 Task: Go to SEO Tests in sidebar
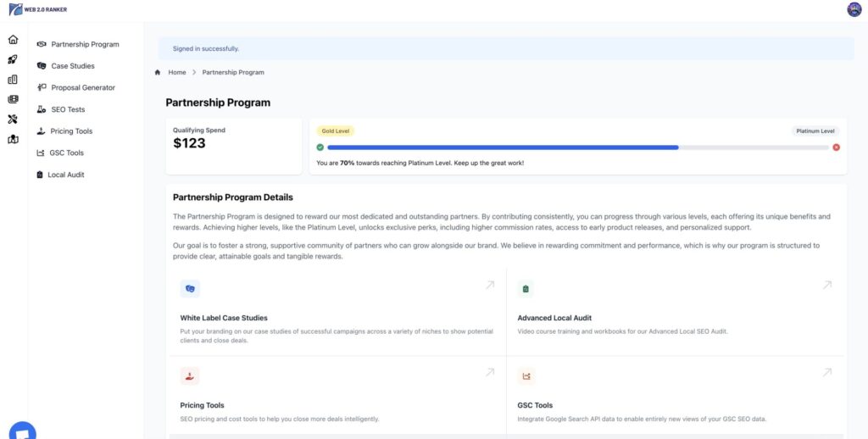tap(68, 109)
